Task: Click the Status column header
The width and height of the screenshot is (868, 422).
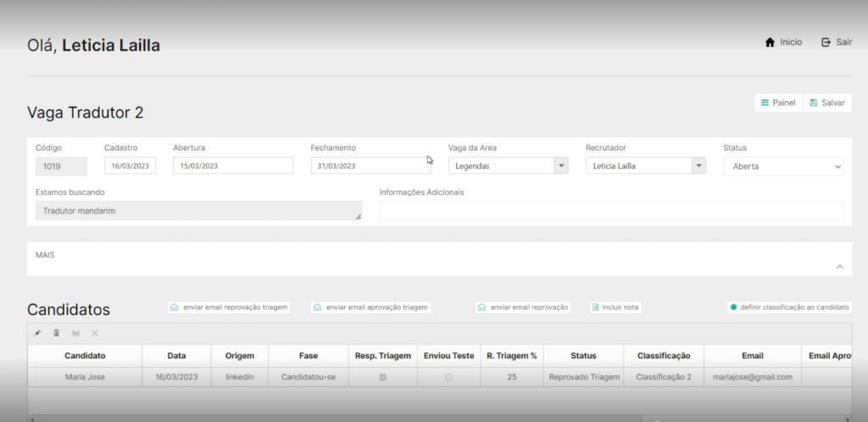Action: (583, 356)
